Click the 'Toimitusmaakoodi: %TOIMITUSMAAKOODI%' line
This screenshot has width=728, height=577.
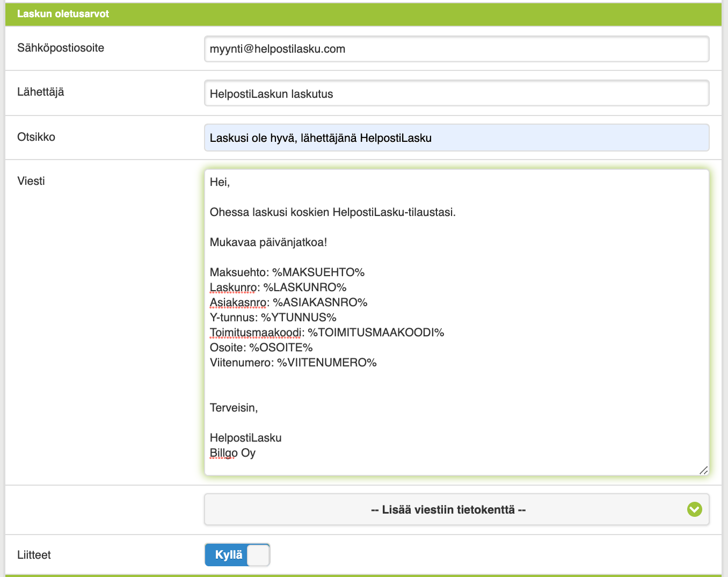click(x=327, y=333)
